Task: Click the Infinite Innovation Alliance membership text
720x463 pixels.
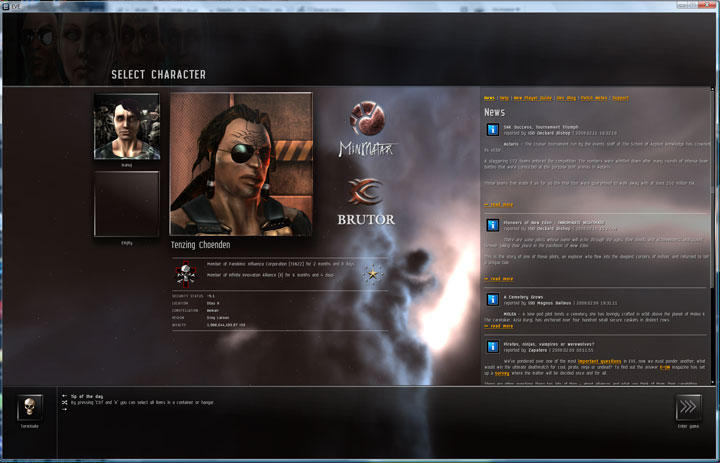Action: coord(270,275)
